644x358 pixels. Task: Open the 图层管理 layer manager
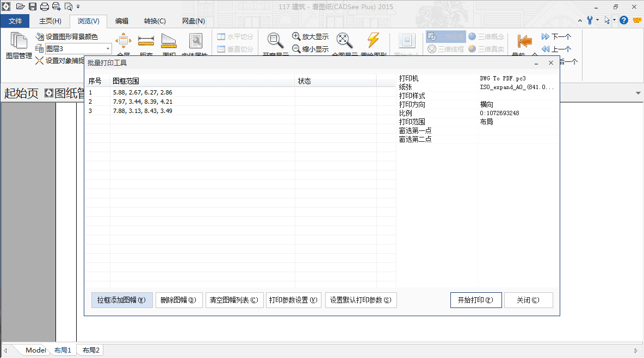pyautogui.click(x=19, y=46)
